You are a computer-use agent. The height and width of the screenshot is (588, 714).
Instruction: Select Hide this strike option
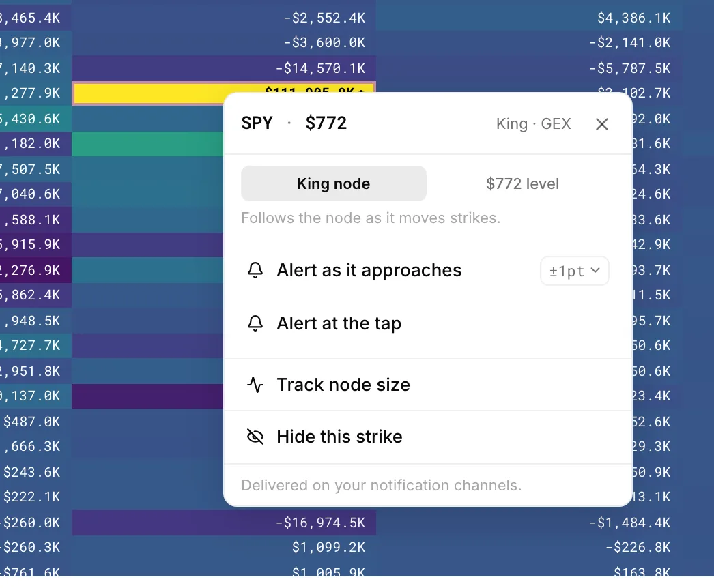click(x=427, y=437)
